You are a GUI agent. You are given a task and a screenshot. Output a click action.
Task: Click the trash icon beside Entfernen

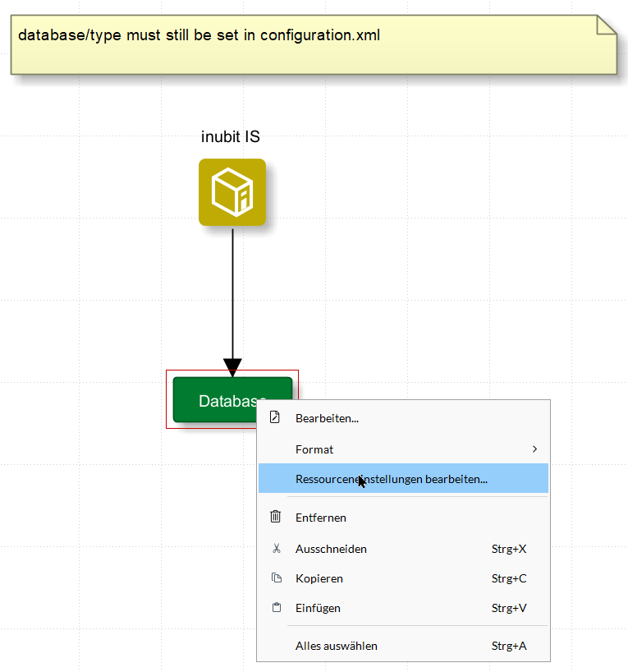[x=276, y=517]
